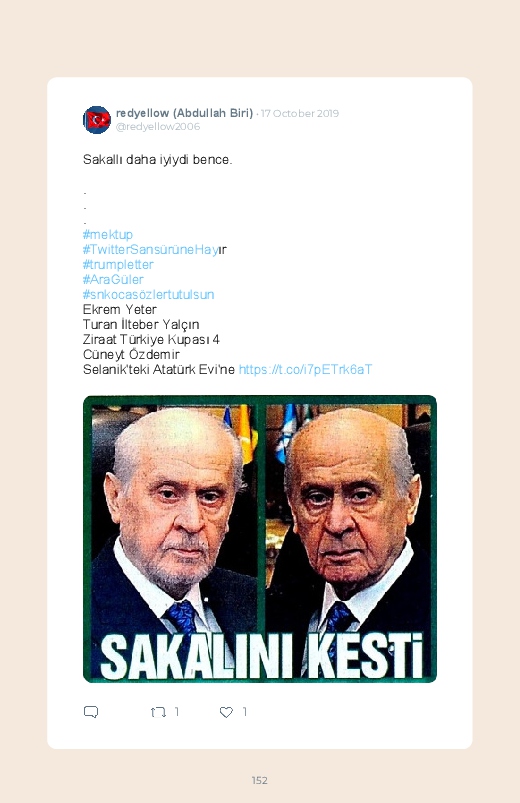Follow the #trumpletter hashtag
This screenshot has width=520, height=803.
click(118, 265)
